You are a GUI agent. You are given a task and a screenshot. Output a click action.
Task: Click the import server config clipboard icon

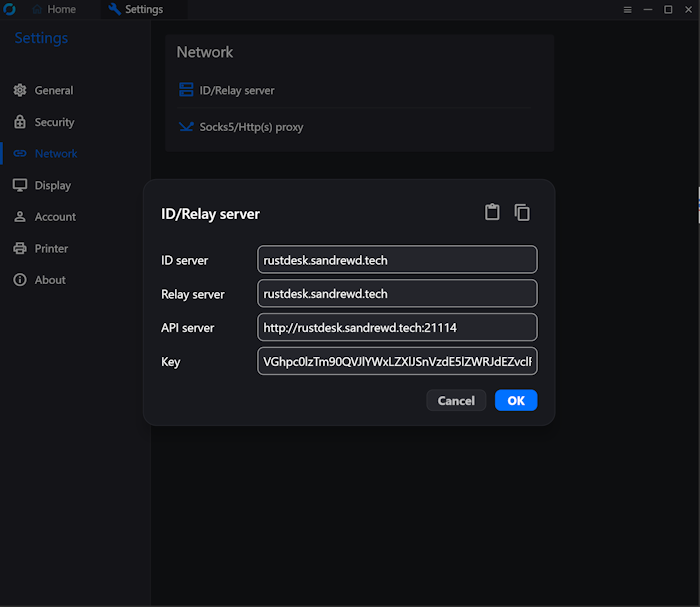[x=492, y=212]
